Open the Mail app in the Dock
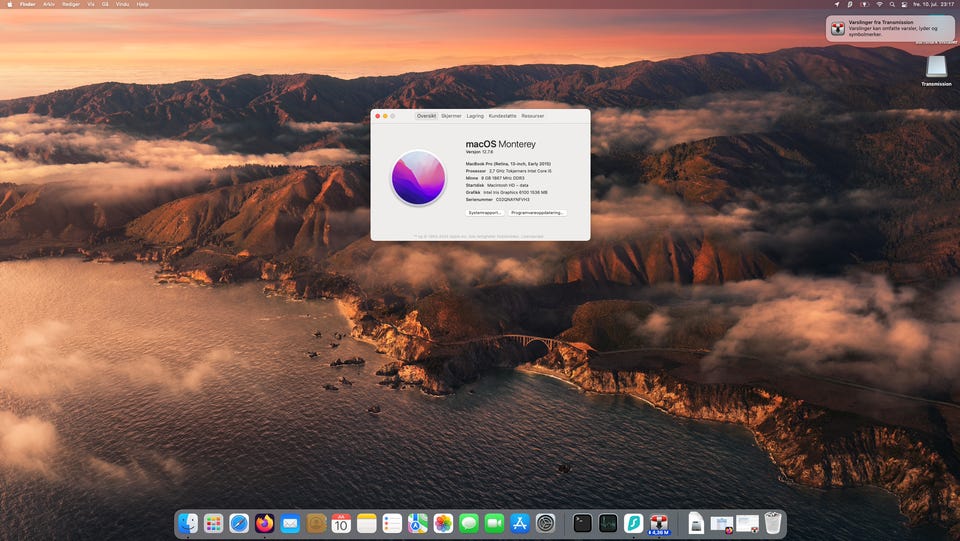Viewport: 960px width, 541px height. pyautogui.click(x=290, y=523)
